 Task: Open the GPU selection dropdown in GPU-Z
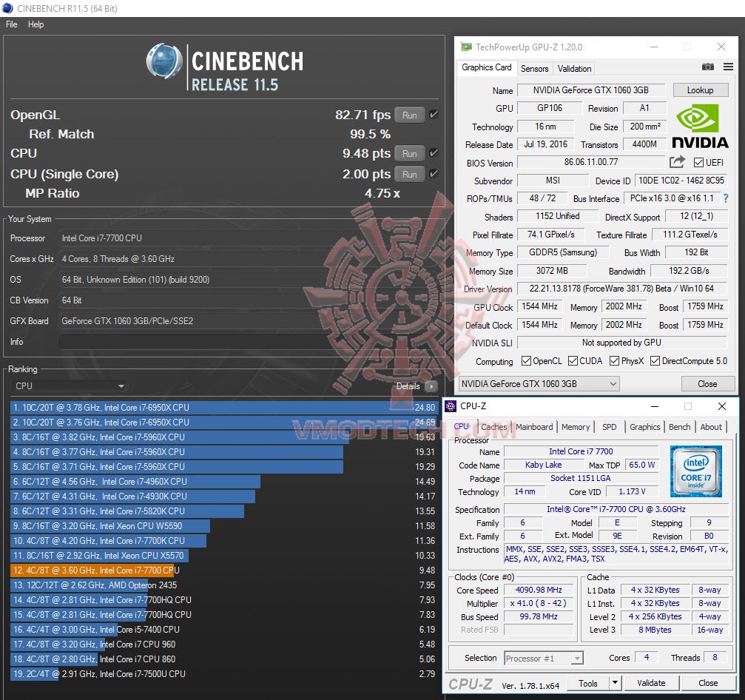coord(539,383)
